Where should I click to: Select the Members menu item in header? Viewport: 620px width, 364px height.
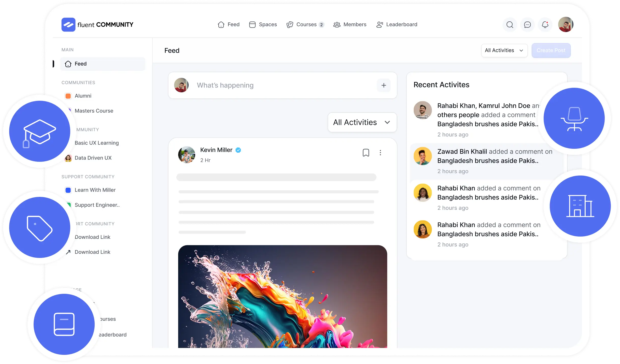click(x=350, y=24)
